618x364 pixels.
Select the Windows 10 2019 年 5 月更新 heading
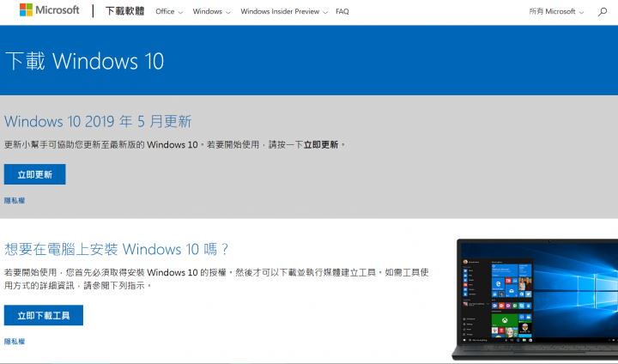[x=98, y=121]
